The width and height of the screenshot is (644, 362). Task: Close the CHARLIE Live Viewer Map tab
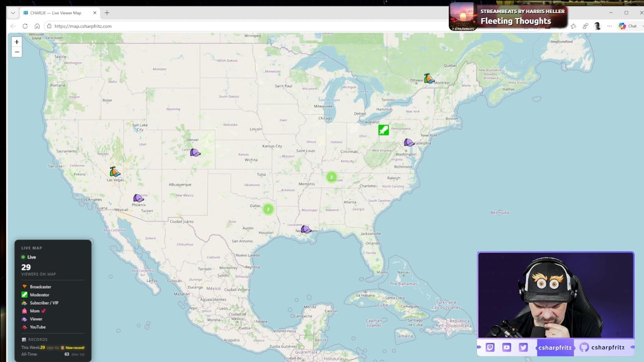click(x=95, y=13)
